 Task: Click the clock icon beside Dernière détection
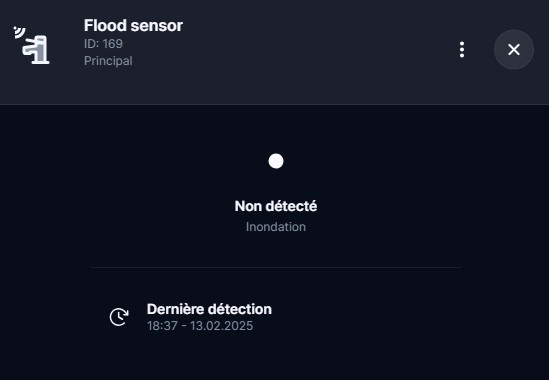119,317
